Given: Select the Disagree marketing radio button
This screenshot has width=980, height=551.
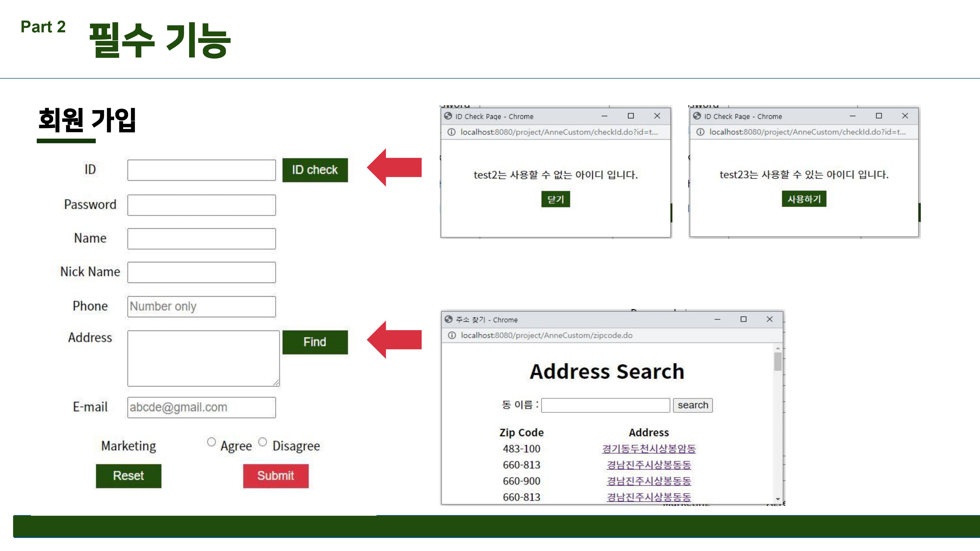Looking at the screenshot, I should coord(262,442).
